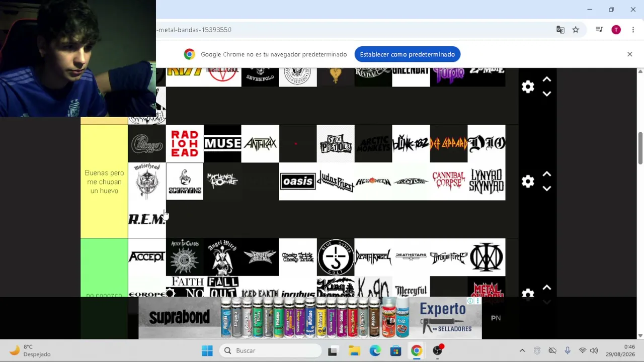Click the Google Translate icon in address bar

coord(560,30)
